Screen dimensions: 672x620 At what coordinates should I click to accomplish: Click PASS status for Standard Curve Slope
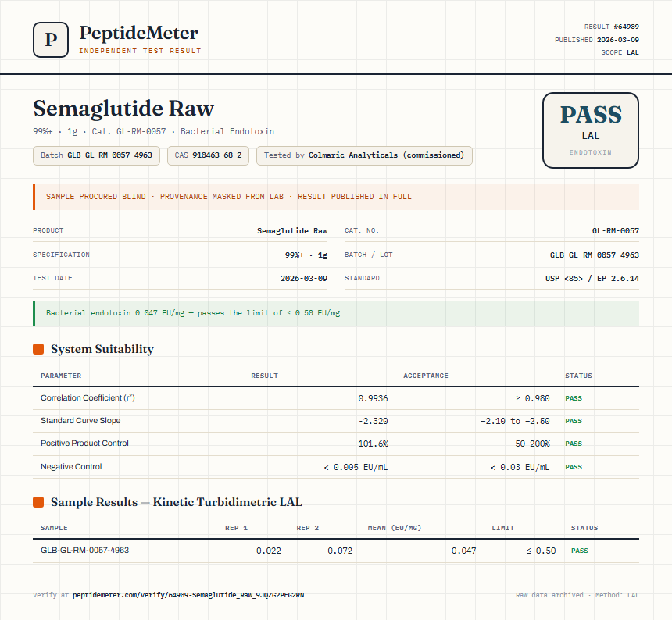[574, 422]
